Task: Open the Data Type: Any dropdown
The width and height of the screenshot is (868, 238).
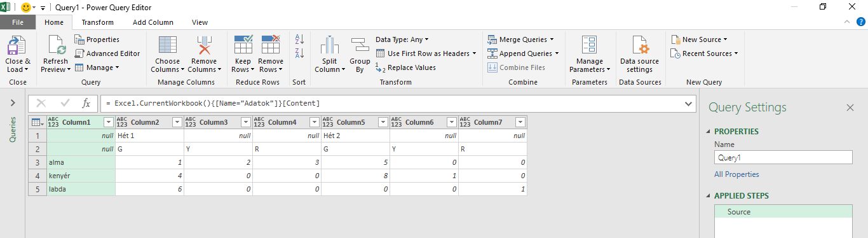Action: click(402, 39)
